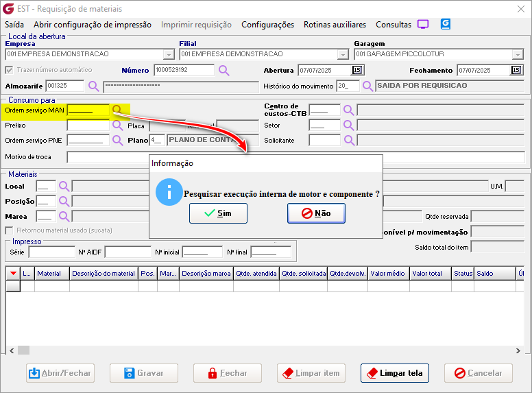Image resolution: width=532 pixels, height=393 pixels.
Task: Click Valor médio column header
Action: click(389, 274)
